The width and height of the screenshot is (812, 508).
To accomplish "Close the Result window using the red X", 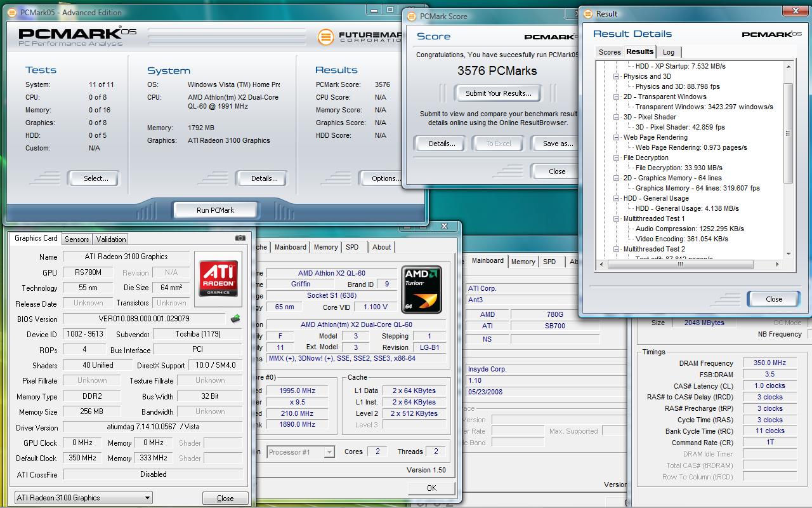I will (794, 10).
